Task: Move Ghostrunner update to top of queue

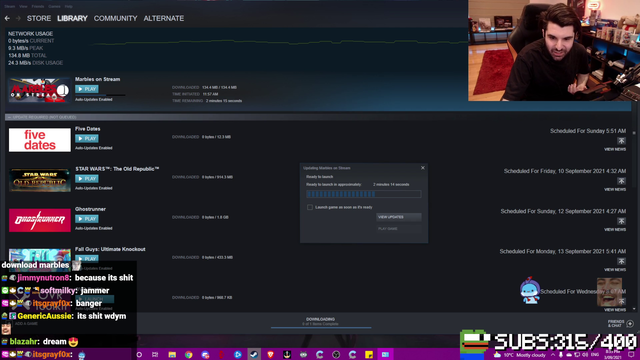Action: pos(621,221)
